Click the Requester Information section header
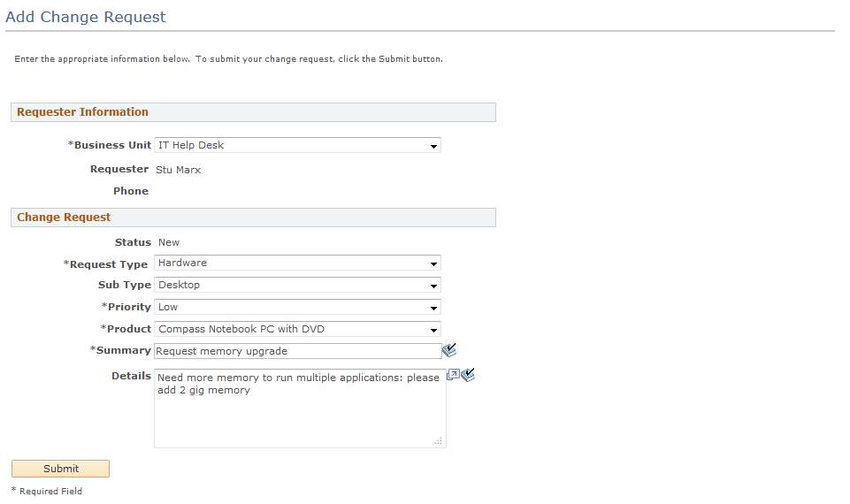850x504 pixels. point(253,112)
